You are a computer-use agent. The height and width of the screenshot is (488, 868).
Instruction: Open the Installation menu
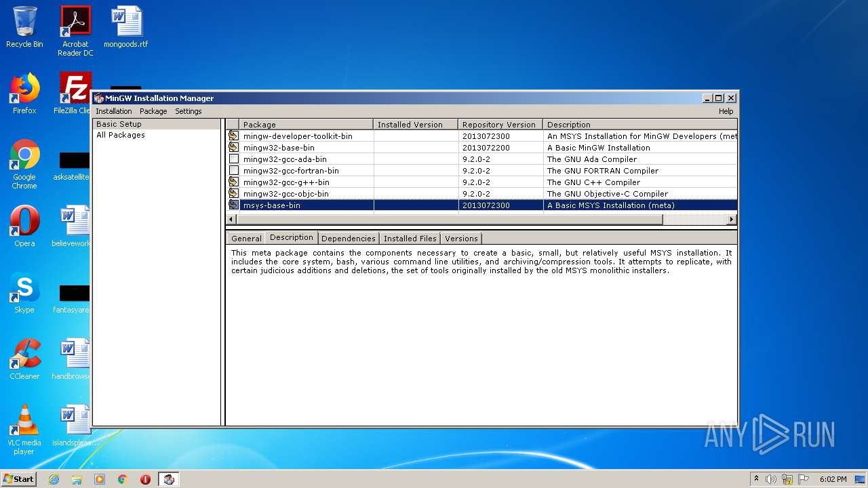click(113, 111)
